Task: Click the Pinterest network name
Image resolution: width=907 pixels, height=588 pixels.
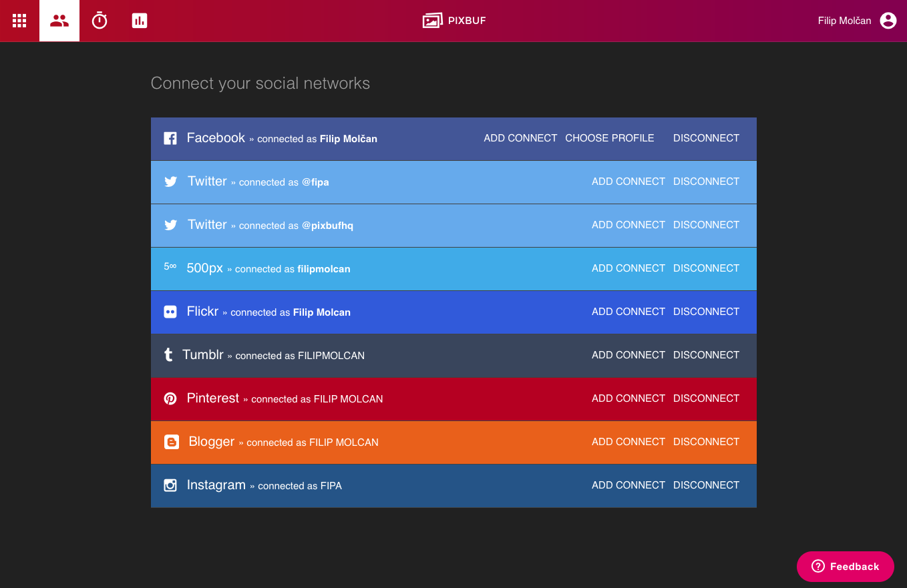Action: pyautogui.click(x=213, y=398)
